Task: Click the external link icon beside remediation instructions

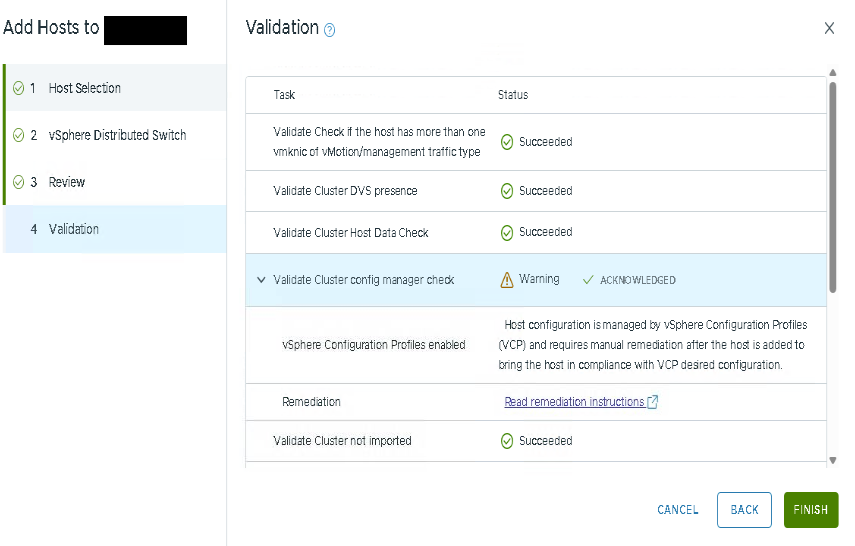Action: [653, 402]
